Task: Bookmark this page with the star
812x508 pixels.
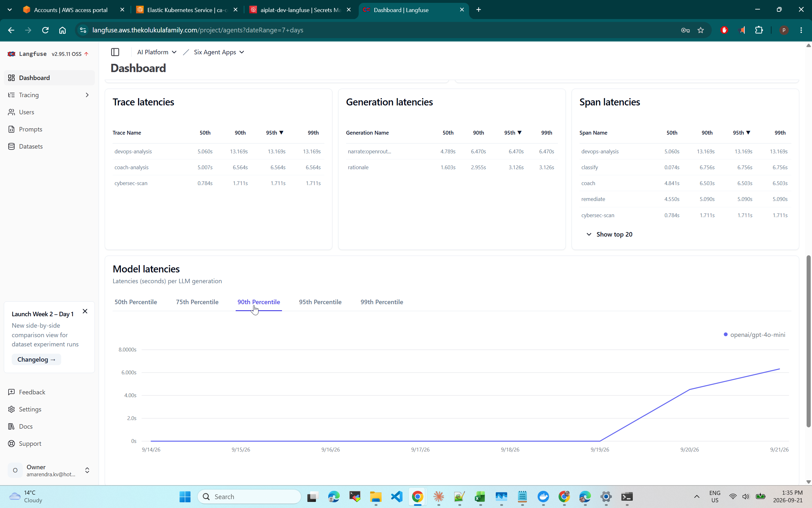Action: point(701,30)
